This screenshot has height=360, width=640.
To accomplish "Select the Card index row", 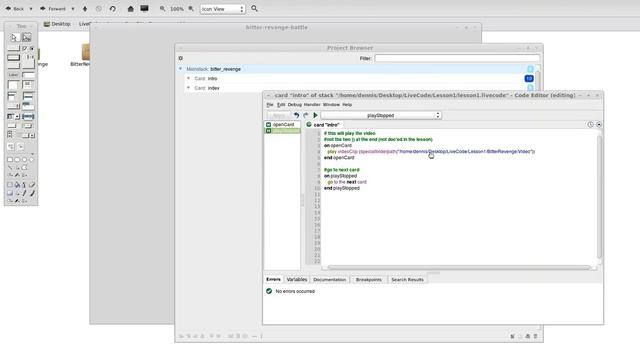I will tap(359, 88).
